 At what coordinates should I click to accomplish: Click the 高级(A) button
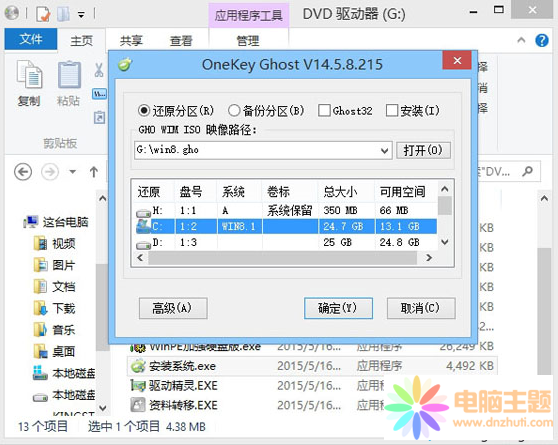click(x=173, y=308)
